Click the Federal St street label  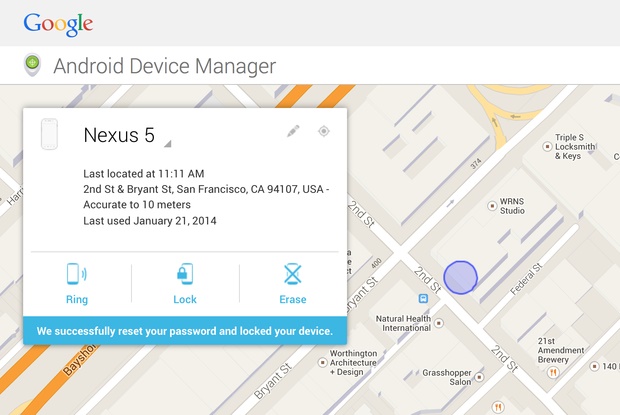coord(526,279)
